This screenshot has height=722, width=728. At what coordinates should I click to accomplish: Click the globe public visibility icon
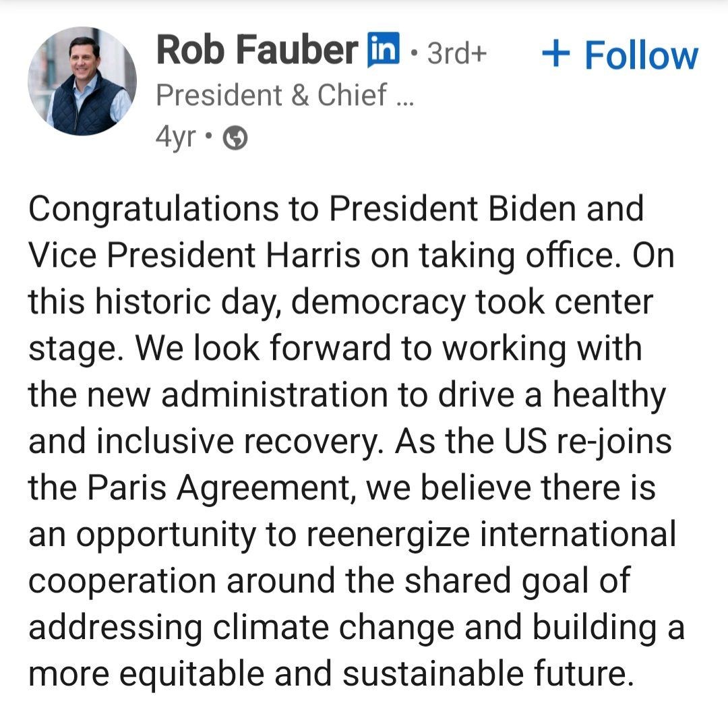(235, 138)
